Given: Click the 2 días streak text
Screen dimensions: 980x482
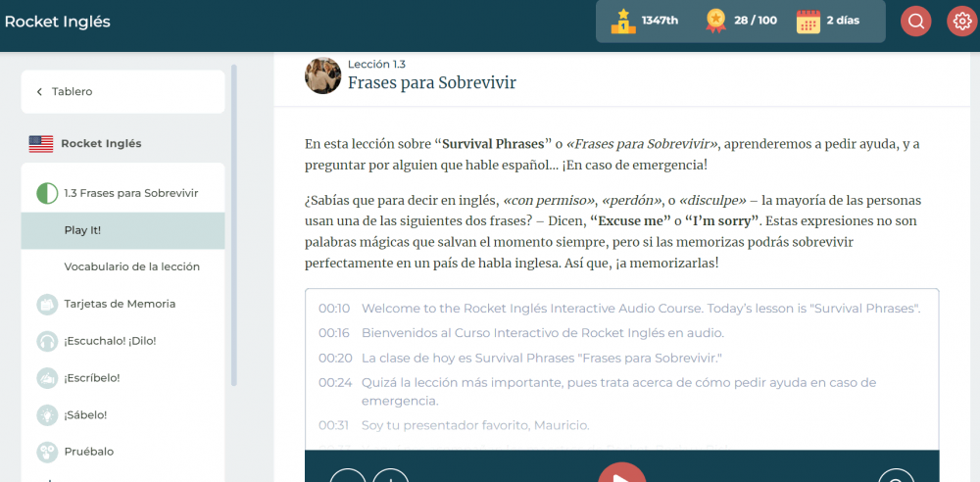Looking at the screenshot, I should tap(843, 21).
